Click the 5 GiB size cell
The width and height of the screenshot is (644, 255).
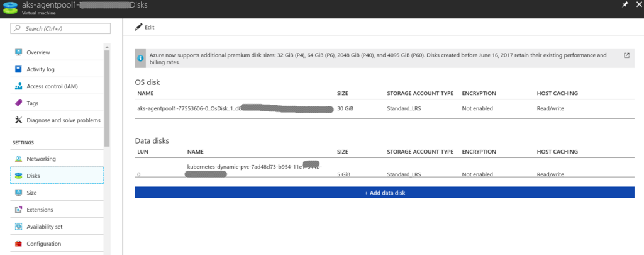point(343,174)
